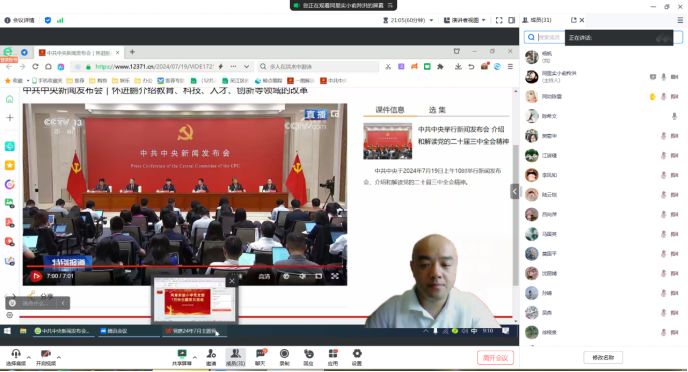This screenshot has height=372, width=688.
Task: Expand the address bar dropdown arrow
Action: (247, 67)
